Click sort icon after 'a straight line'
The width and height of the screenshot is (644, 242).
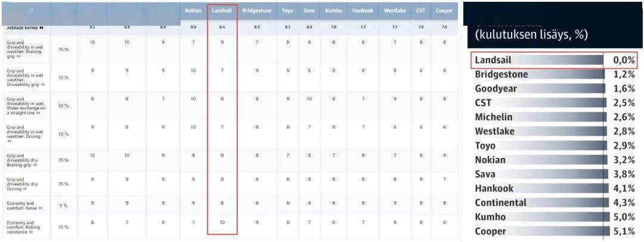38,113
